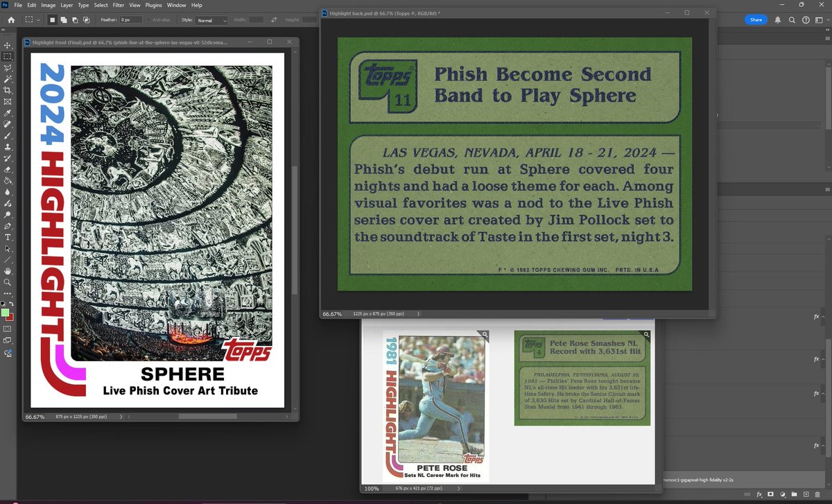Toggle Quick Mask mode

[8, 329]
